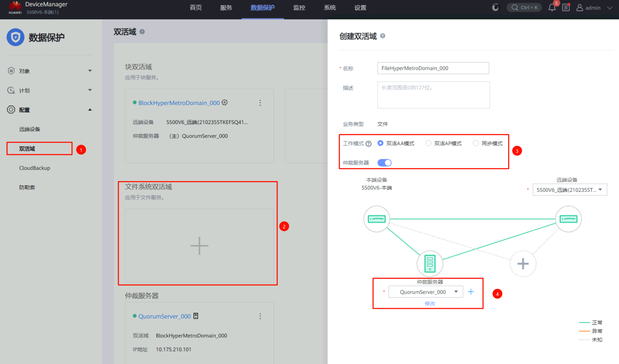
Task: Click the plus icon beside the QuorumServer_000 dropdown
Action: (471, 292)
